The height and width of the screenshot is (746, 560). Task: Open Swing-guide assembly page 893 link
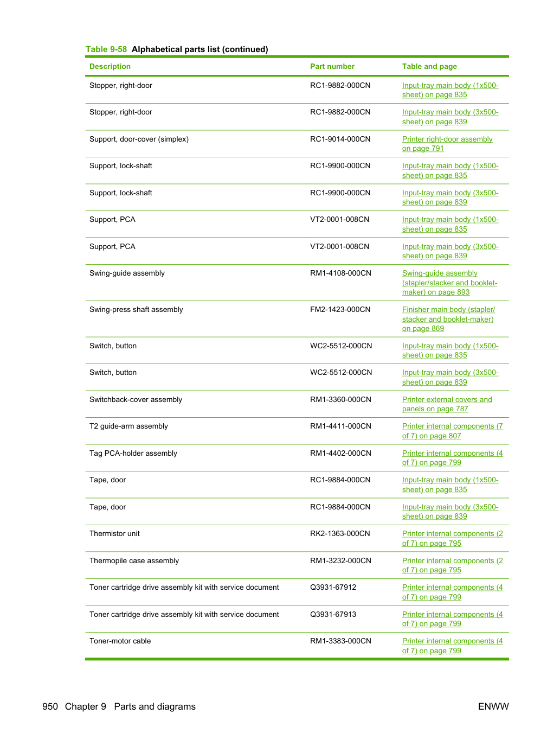[449, 283]
